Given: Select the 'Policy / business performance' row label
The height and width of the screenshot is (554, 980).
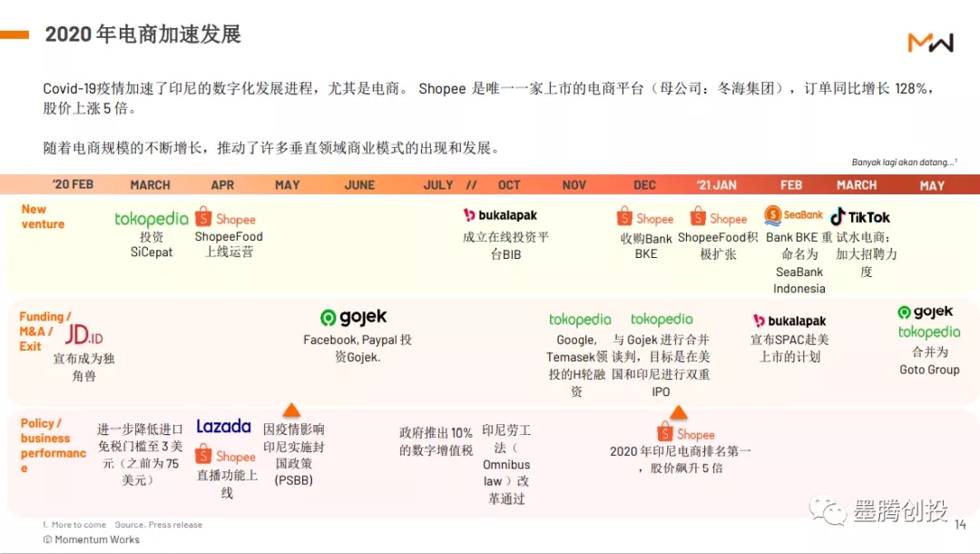Looking at the screenshot, I should pos(52,443).
